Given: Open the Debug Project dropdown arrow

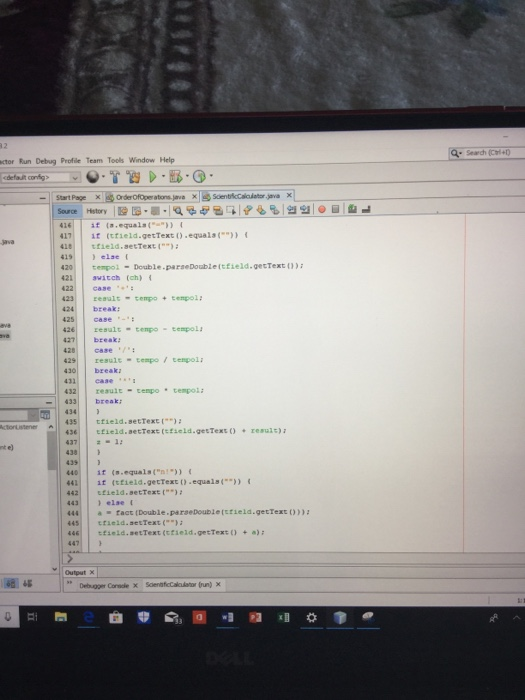Looking at the screenshot, I should tap(187, 176).
